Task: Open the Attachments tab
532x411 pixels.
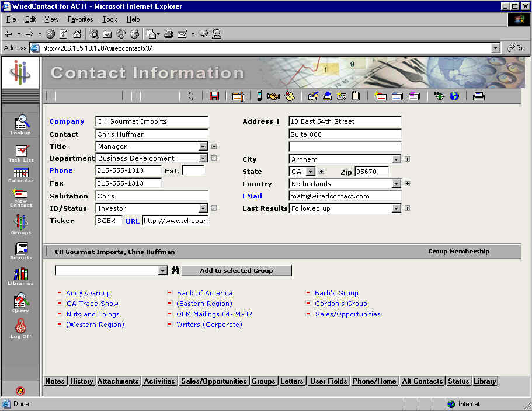Action: click(118, 381)
